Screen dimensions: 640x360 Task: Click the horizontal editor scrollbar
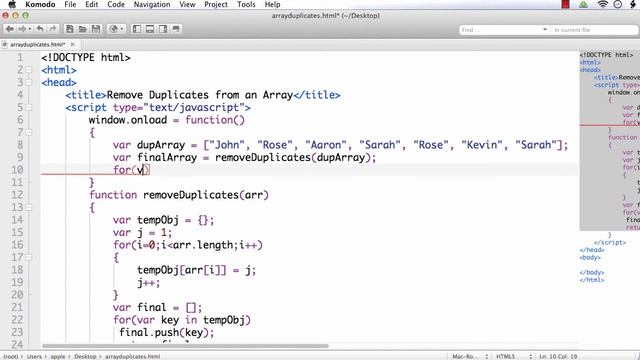coord(185,346)
